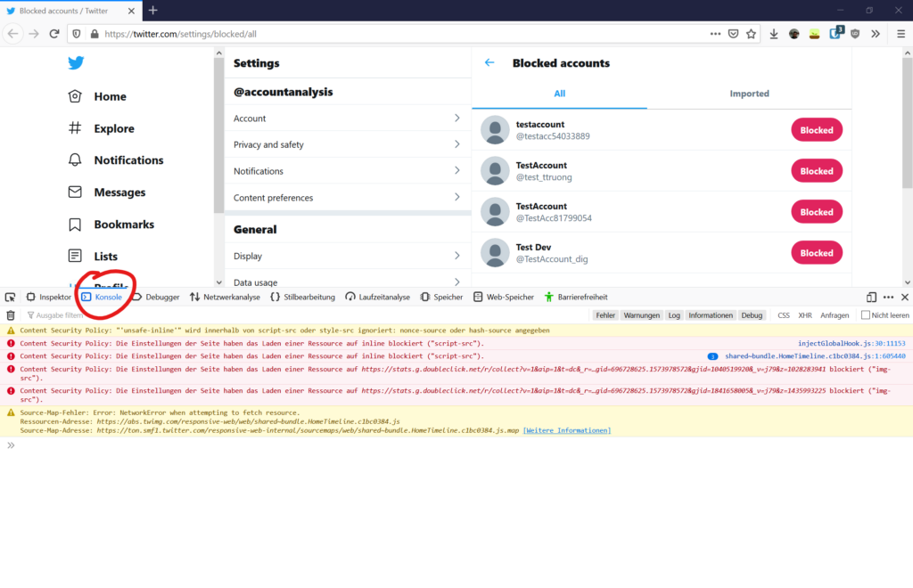This screenshot has height=588, width=913.
Task: Unblock Test Dev @TestAccount_dig
Action: 817,253
